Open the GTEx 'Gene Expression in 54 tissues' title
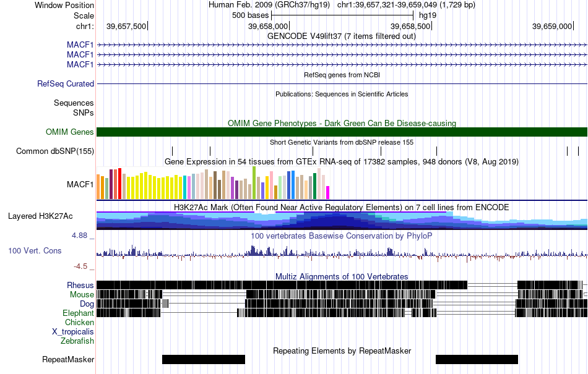Image resolution: width=588 pixels, height=374 pixels. (342, 162)
